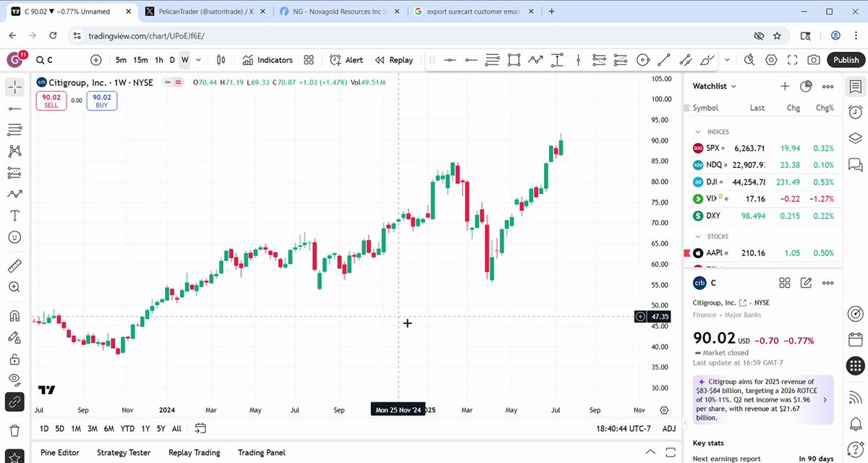Image resolution: width=868 pixels, height=463 pixels.
Task: Select the rectangle drawing tool in top toolbar
Action: click(514, 60)
